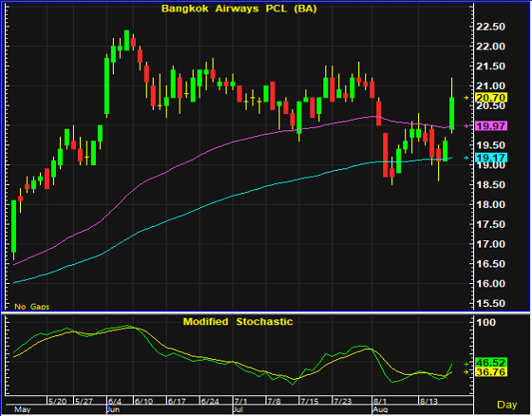Click the magenta arrow beside 19.97

coord(466,126)
